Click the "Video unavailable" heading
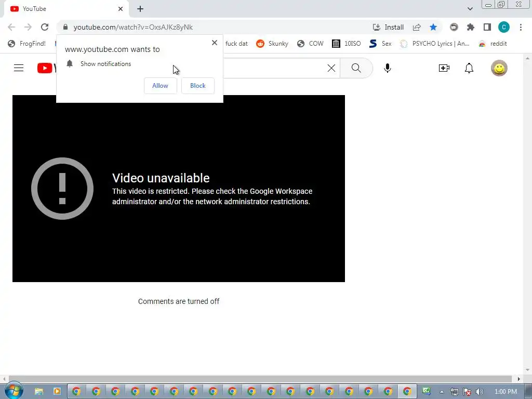The image size is (532, 399). [161, 178]
